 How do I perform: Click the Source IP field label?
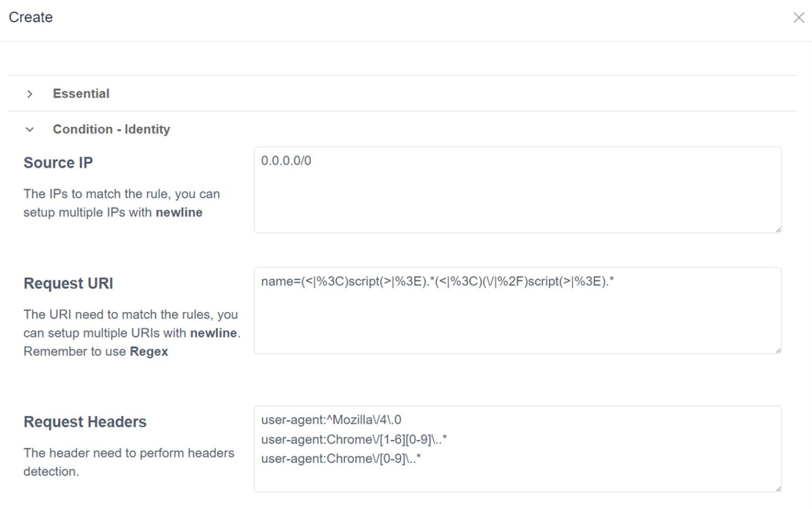pyautogui.click(x=58, y=163)
